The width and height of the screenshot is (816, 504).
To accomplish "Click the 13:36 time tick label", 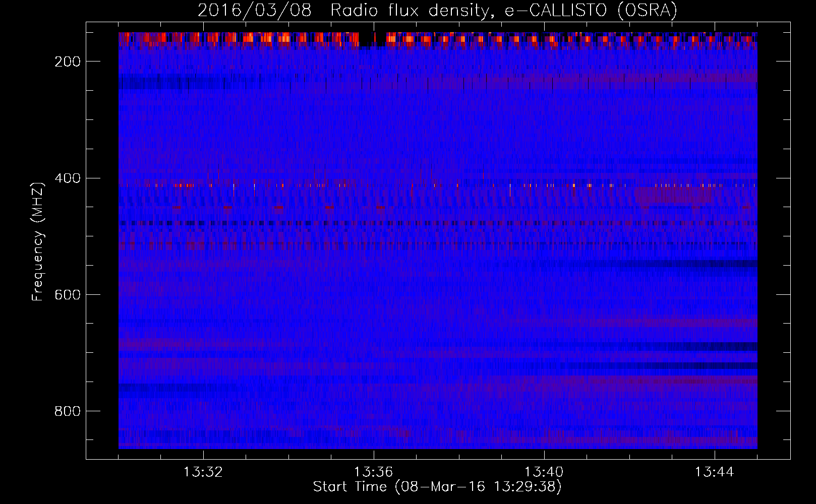I will pyautogui.click(x=374, y=472).
